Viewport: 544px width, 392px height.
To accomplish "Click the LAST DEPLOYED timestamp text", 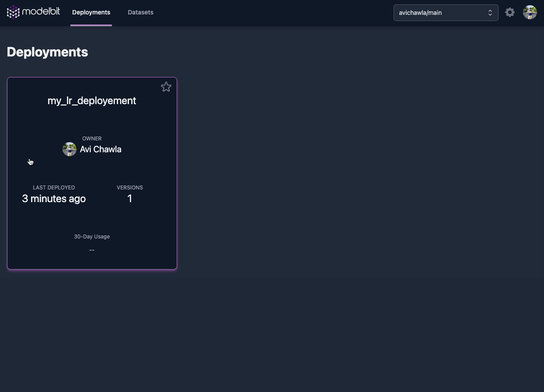I will [54, 199].
